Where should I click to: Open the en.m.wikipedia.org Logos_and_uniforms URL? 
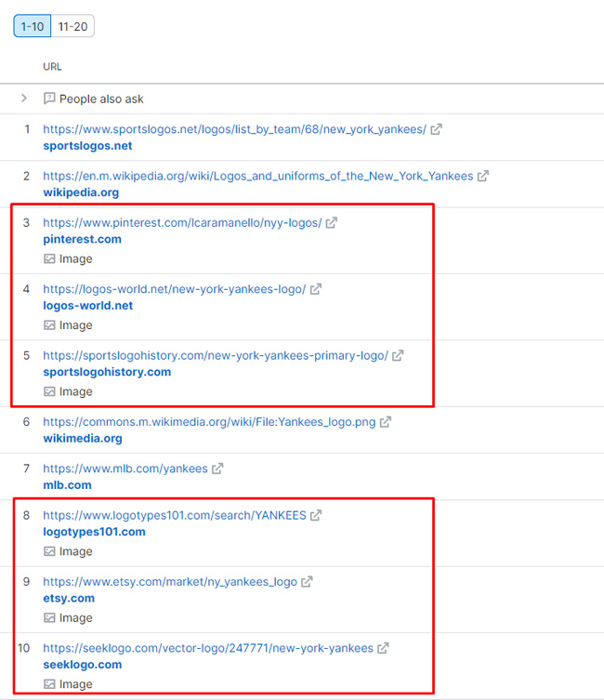pos(257,176)
